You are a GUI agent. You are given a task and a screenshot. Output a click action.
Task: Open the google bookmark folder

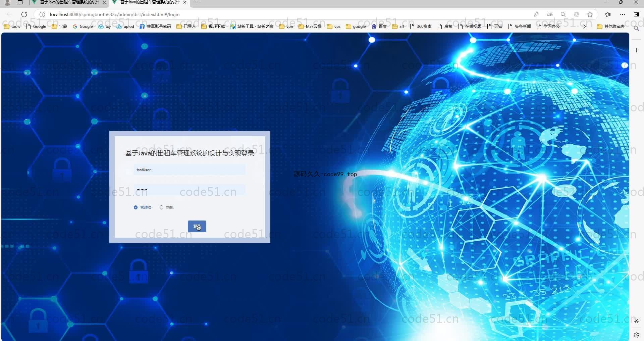pos(356,27)
